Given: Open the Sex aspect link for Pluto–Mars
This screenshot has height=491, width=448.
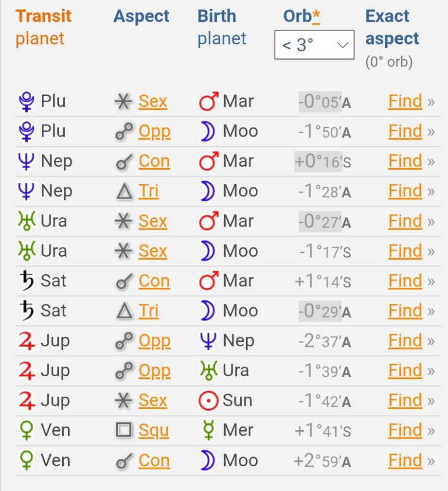Looking at the screenshot, I should pyautogui.click(x=153, y=102).
